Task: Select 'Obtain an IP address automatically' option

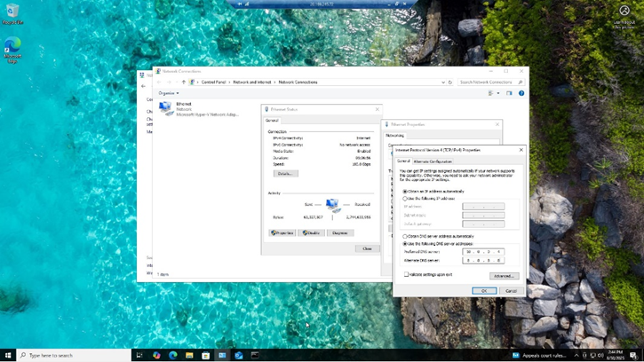Action: pos(405,191)
